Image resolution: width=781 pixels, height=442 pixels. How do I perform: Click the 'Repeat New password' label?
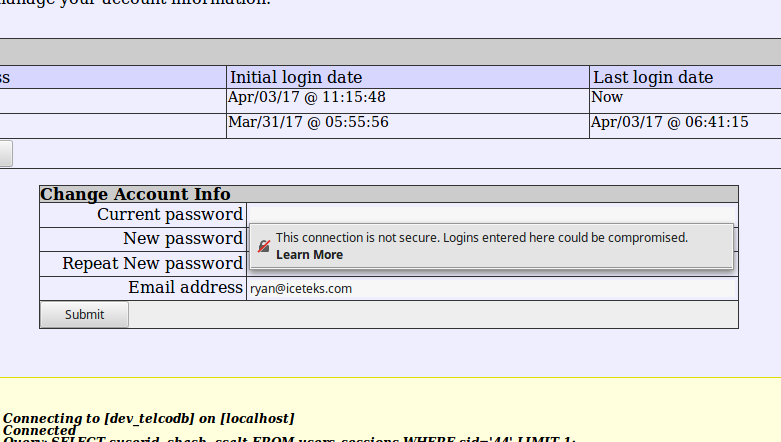click(152, 263)
